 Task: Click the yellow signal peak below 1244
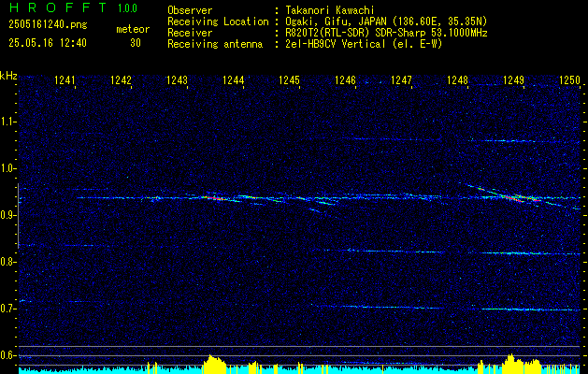[214, 364]
